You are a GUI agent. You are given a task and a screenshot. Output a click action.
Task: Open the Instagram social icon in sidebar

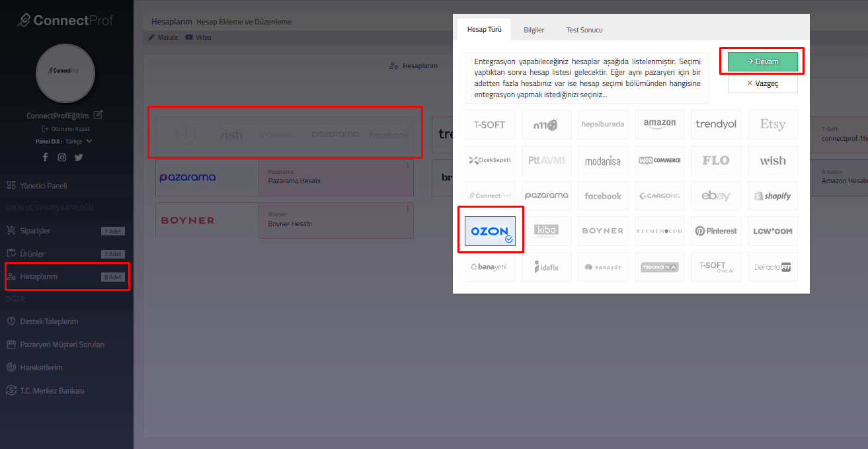tap(61, 157)
